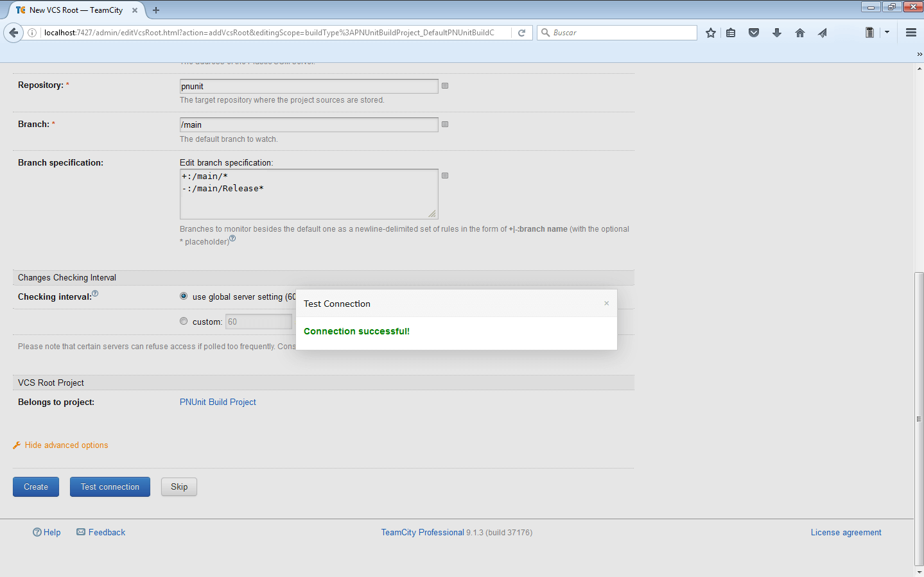Open help icon after placeholder text
The height and width of the screenshot is (577, 924).
tap(232, 239)
